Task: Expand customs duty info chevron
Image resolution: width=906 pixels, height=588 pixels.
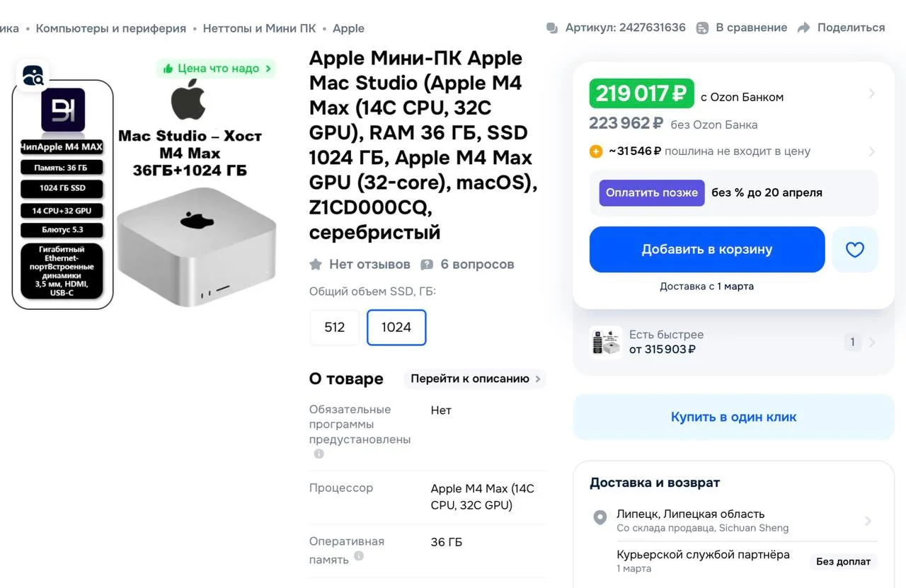Action: (871, 151)
